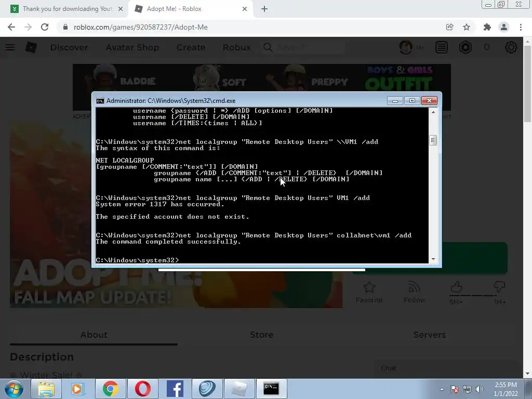
Task: Maximize the cmd.exe window
Action: [412, 101]
